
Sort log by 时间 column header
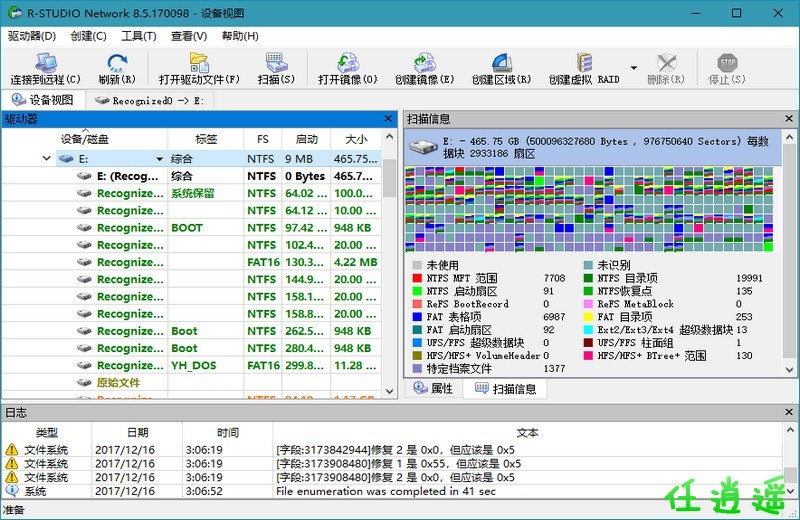click(x=228, y=433)
